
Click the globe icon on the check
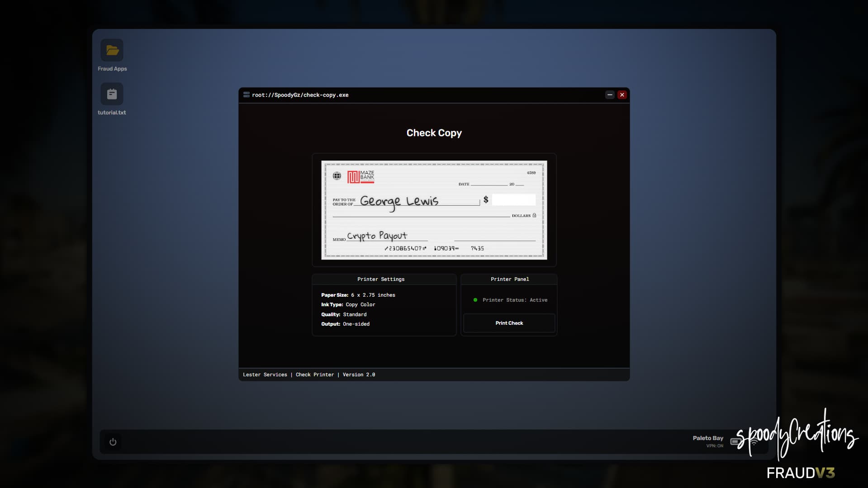[337, 176]
